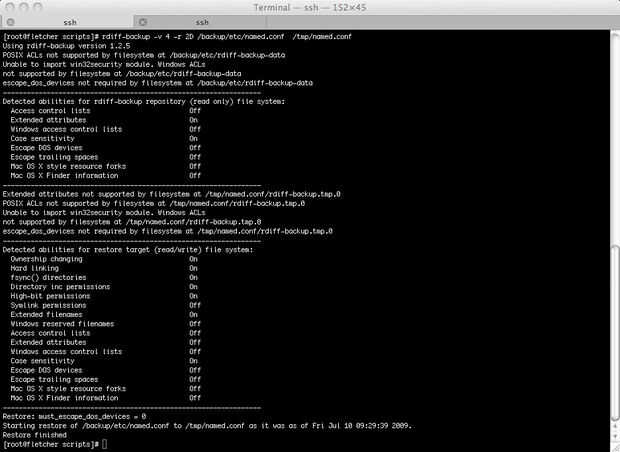Click the escape_dos_devices line for /tmp/named.conf/rdiff-backup.tmp.0
This screenshot has height=452, width=620.
168,231
